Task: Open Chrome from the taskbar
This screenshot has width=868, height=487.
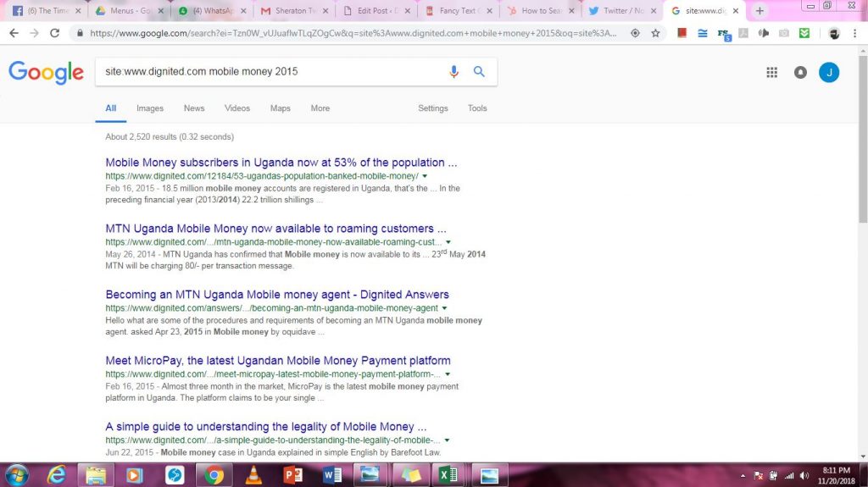Action: coord(214,475)
